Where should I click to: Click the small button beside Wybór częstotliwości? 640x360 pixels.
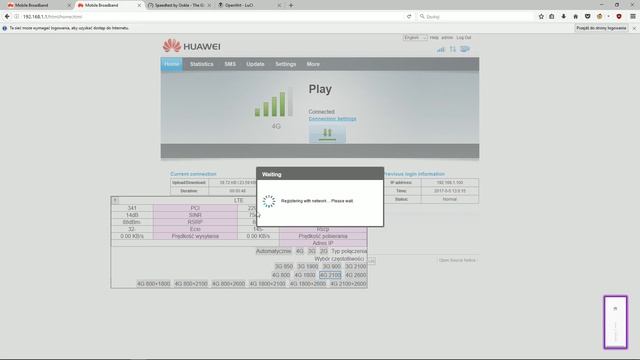tap(372, 260)
